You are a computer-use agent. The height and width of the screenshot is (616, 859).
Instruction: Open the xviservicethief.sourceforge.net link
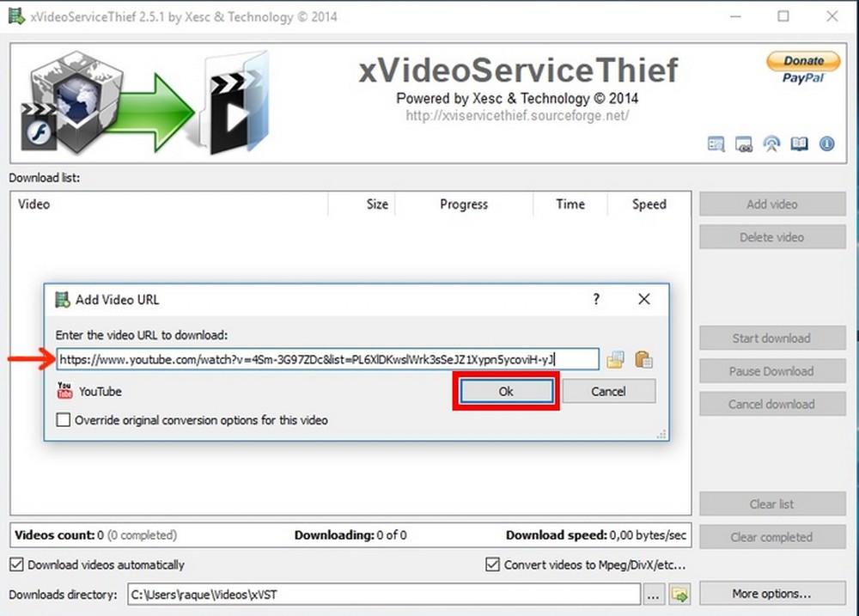(517, 116)
